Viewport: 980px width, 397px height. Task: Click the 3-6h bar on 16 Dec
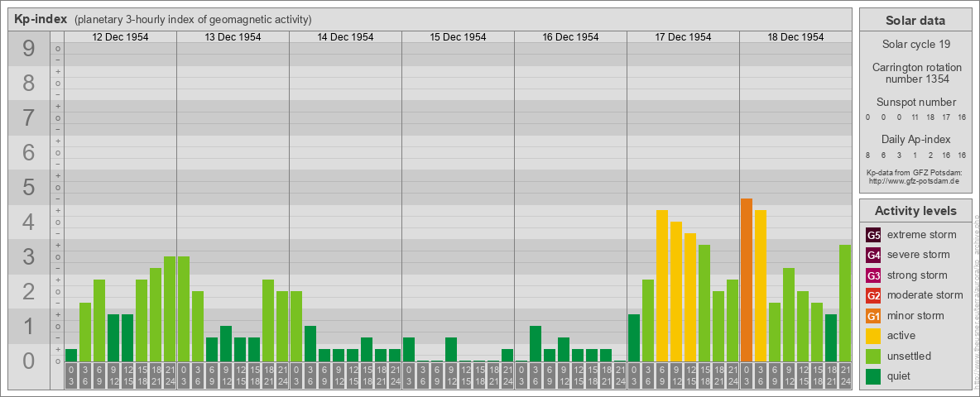[x=536, y=344]
